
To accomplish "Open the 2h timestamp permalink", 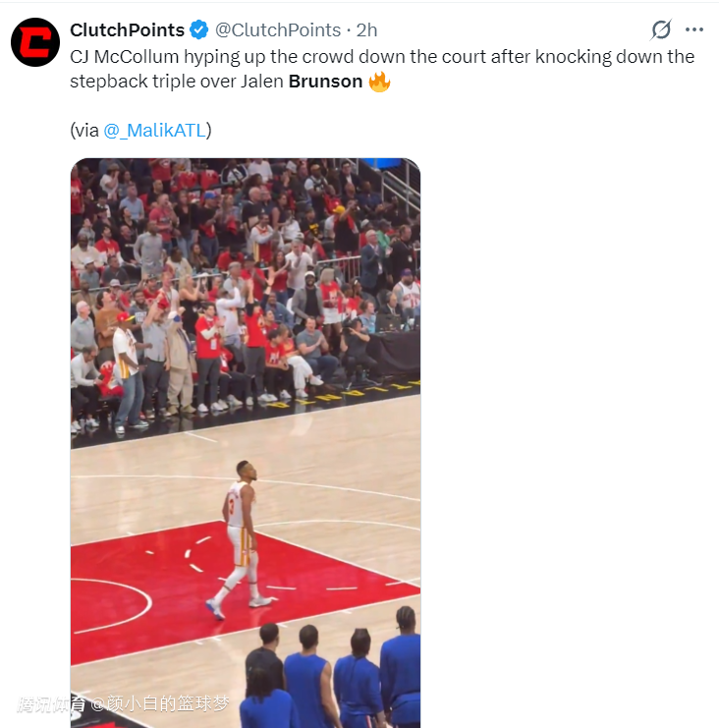I will (x=366, y=30).
